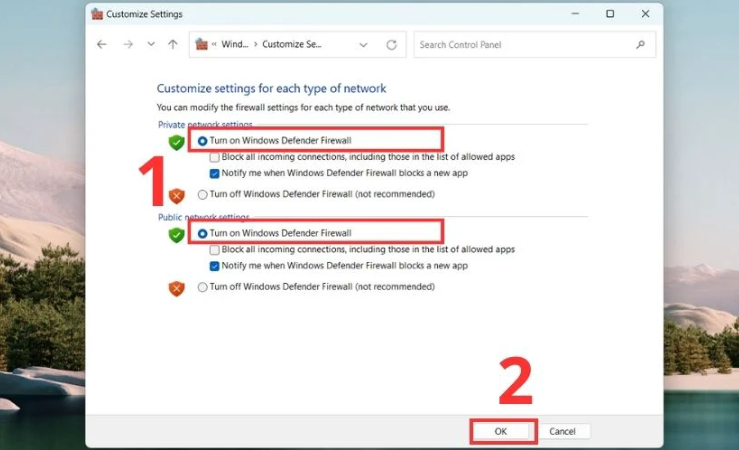The width and height of the screenshot is (739, 450).
Task: Click the Customize Settings title bar icon
Action: point(97,14)
